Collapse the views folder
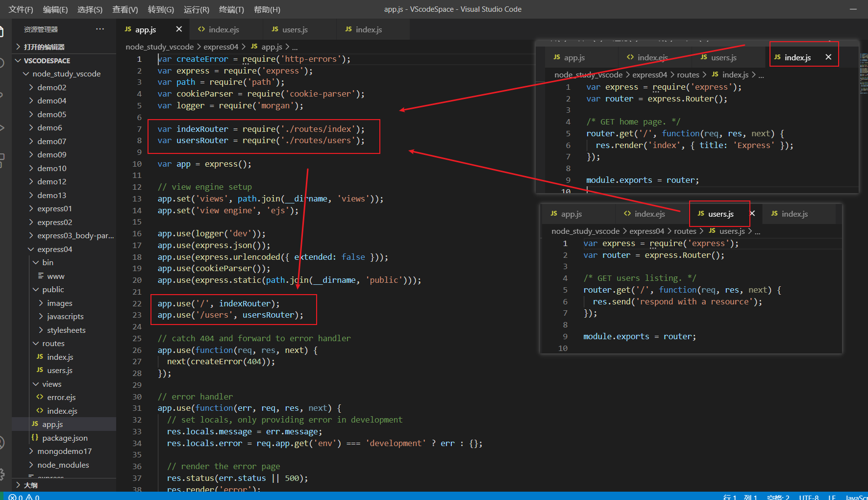The image size is (868, 500). pyautogui.click(x=64, y=384)
